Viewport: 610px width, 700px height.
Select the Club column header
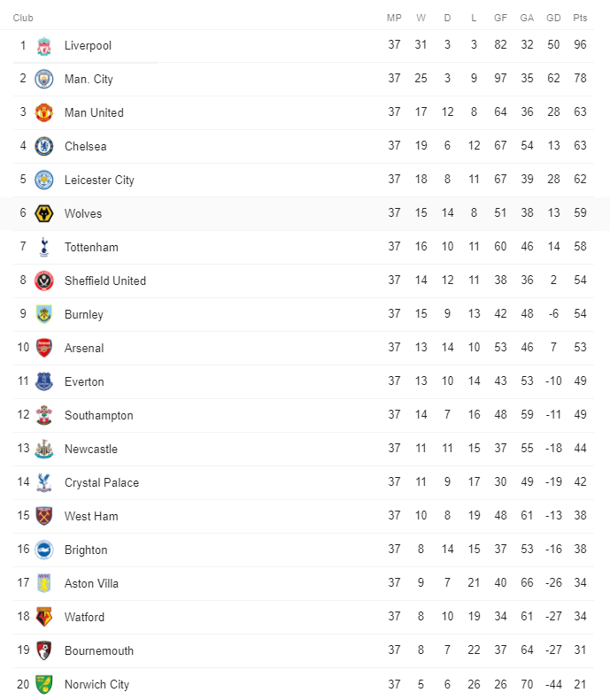23,18
